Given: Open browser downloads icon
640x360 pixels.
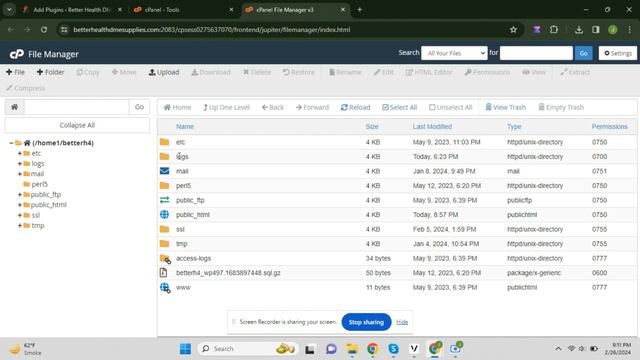Looking at the screenshot, I should [x=579, y=29].
